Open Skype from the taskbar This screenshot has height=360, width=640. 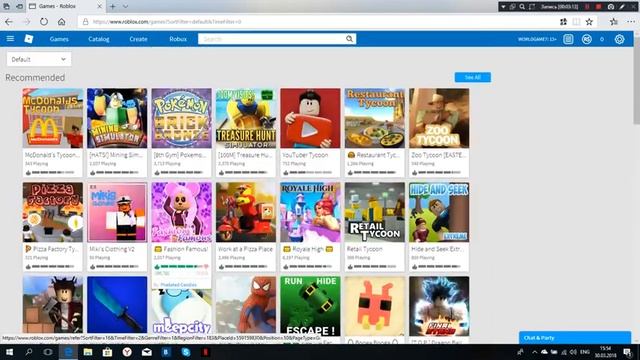pyautogui.click(x=186, y=352)
